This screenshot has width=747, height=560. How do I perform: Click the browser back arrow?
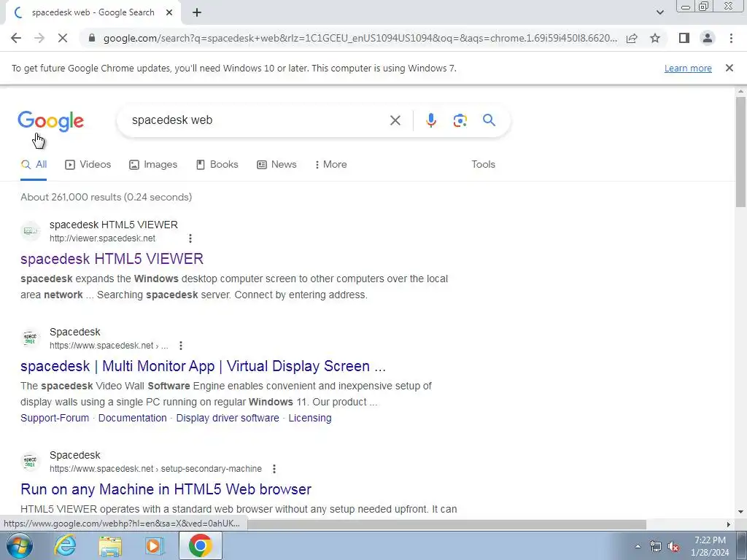16,38
